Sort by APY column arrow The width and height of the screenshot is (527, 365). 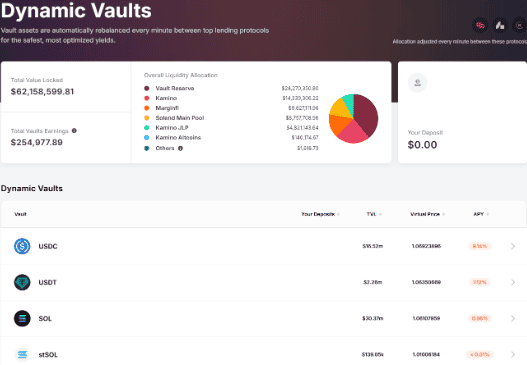pos(488,214)
